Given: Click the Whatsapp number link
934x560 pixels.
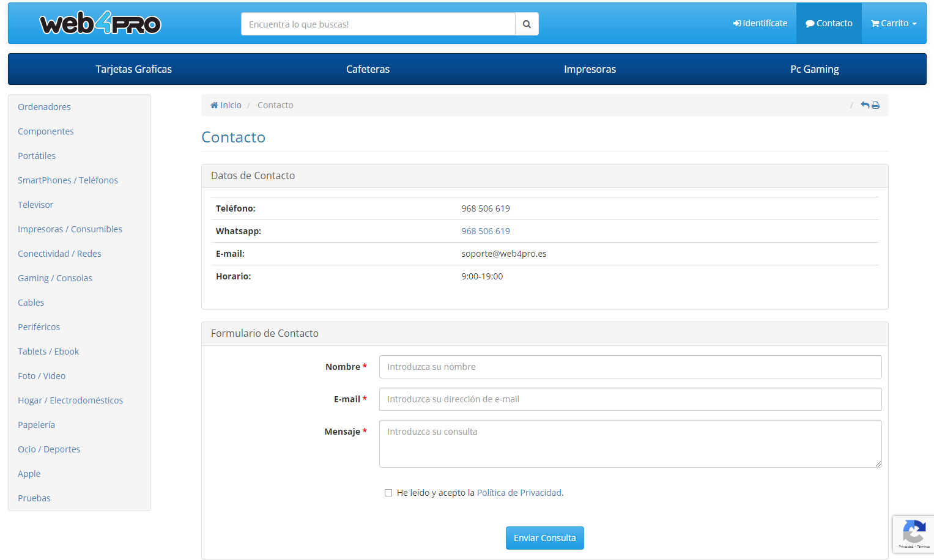Looking at the screenshot, I should click(485, 231).
